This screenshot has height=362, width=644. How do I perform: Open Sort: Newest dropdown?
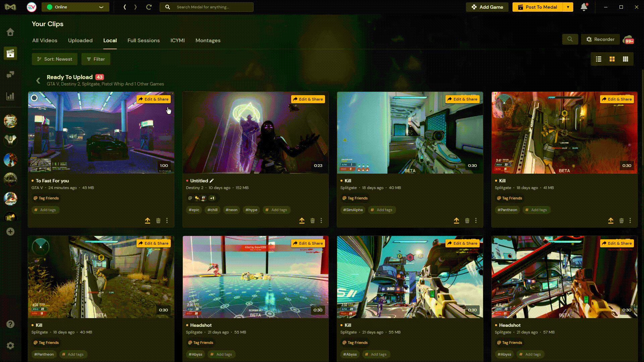(x=55, y=59)
